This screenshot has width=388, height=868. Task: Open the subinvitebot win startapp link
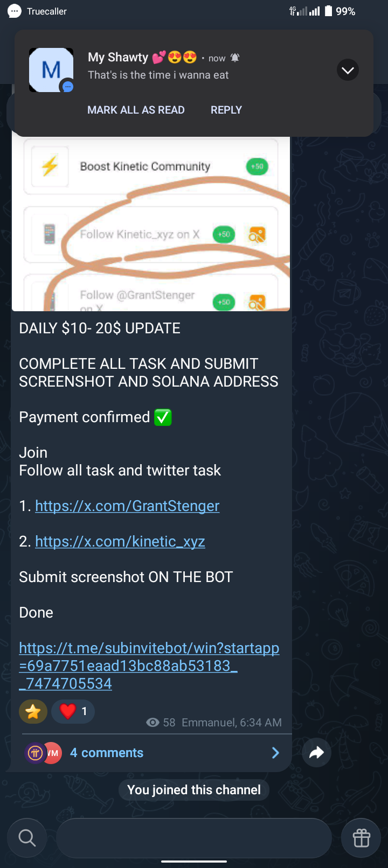[149, 666]
